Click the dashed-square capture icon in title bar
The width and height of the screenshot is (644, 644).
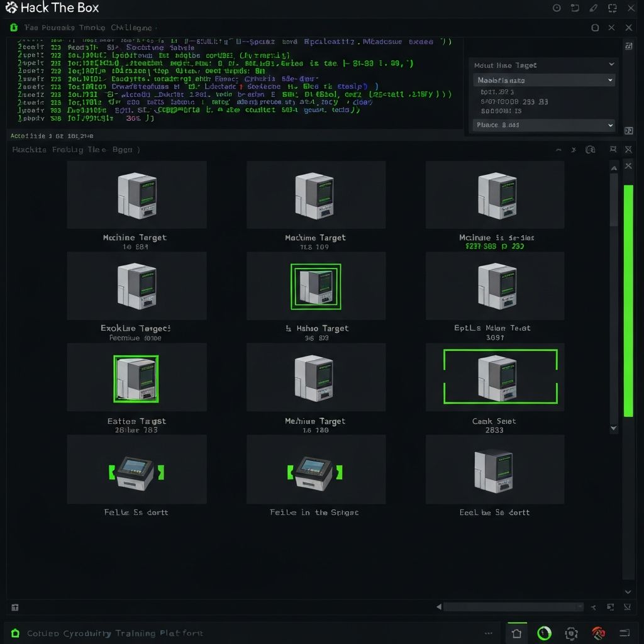click(575, 8)
